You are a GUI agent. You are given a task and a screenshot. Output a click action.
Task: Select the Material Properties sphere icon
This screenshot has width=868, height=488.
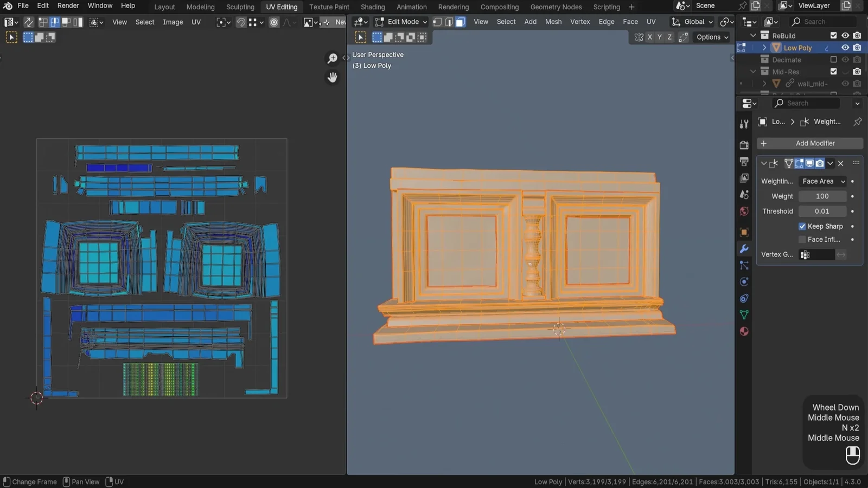744,331
